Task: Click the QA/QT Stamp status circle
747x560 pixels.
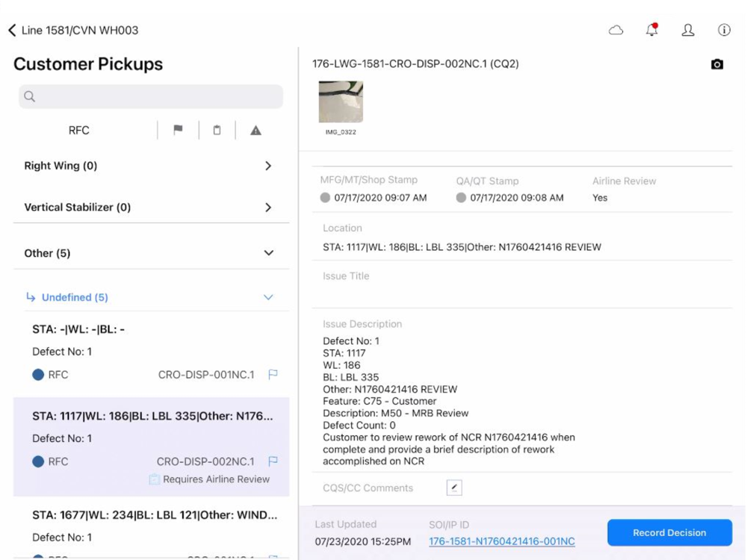Action: [461, 198]
